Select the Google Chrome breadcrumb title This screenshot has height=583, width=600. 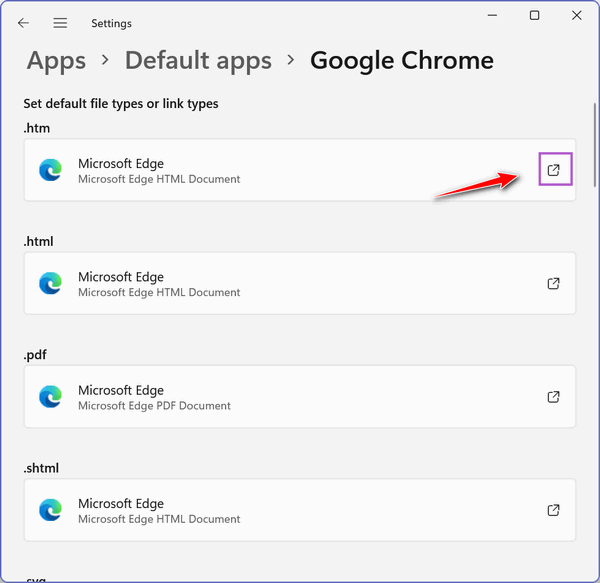coord(402,60)
